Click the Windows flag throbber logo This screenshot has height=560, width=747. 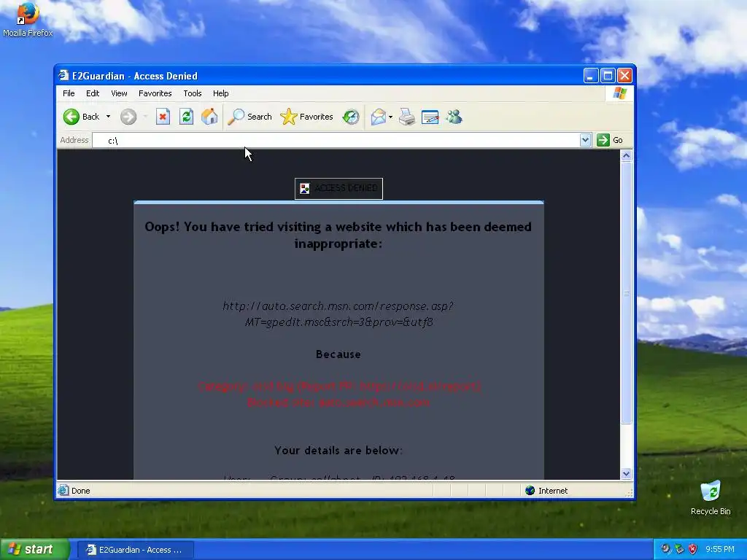(x=619, y=93)
